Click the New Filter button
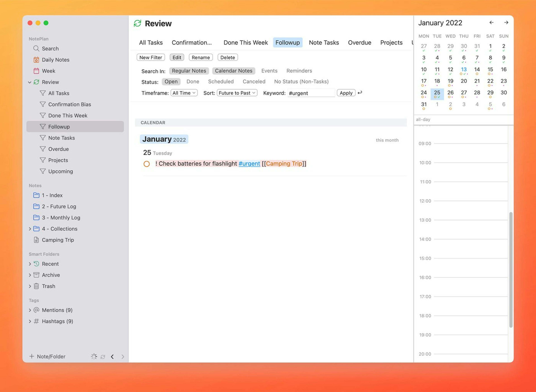Screen dimensions: 536x392 pyautogui.click(x=151, y=57)
